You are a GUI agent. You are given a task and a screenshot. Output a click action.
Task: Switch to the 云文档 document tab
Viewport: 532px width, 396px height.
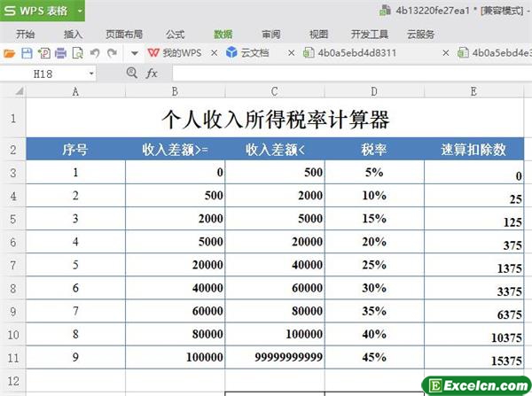tap(247, 53)
